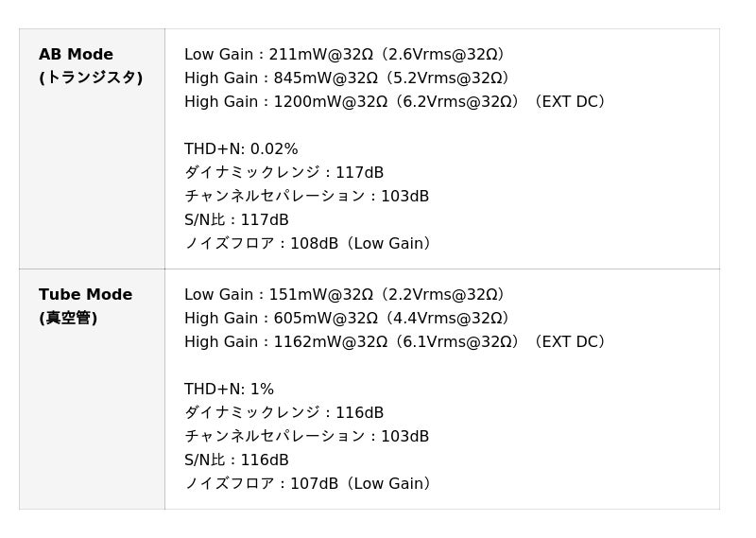
Task: Click Tube Mode's チャンネルセパレーション 103dB line
Action: 306,437
